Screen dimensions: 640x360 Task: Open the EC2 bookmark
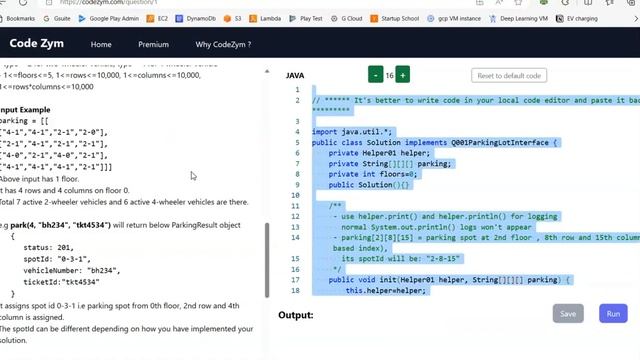(158, 18)
